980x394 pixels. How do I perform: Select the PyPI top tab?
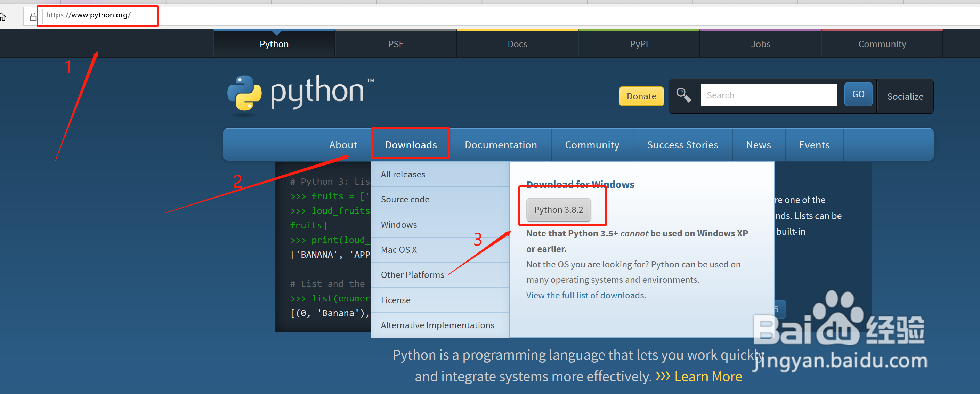pos(639,44)
